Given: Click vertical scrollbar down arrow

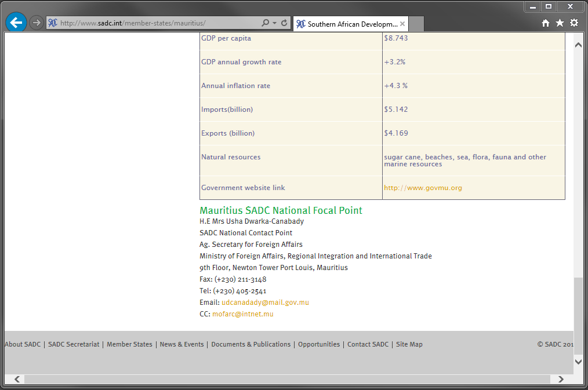Looking at the screenshot, I should coord(578,362).
